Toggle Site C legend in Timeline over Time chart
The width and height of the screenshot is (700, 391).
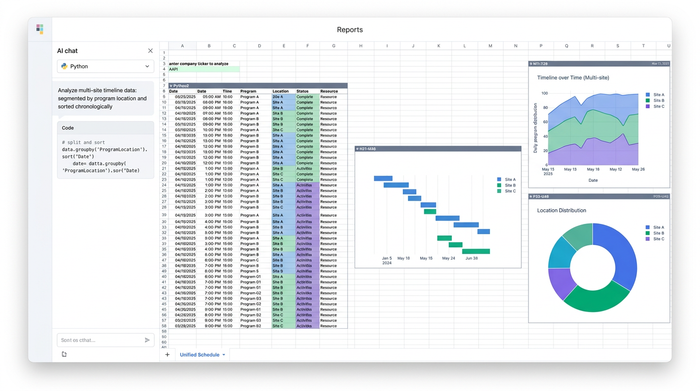click(x=655, y=106)
